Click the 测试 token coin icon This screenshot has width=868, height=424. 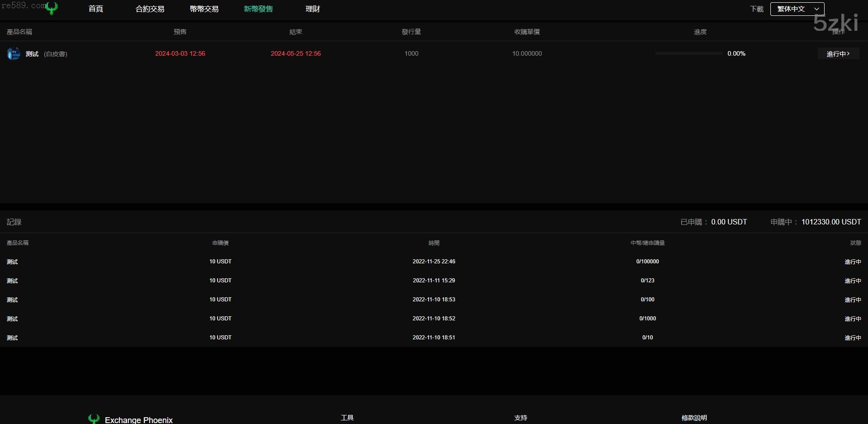tap(14, 53)
